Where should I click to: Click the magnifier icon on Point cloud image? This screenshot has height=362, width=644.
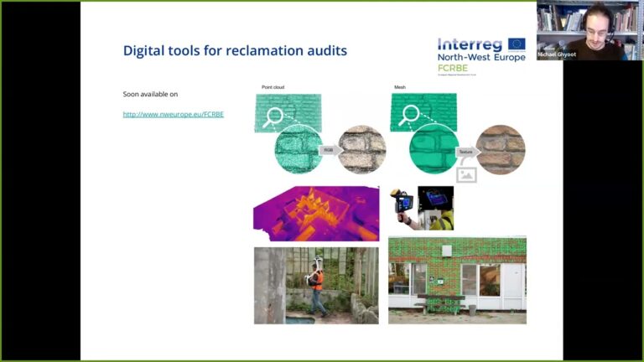pos(270,119)
